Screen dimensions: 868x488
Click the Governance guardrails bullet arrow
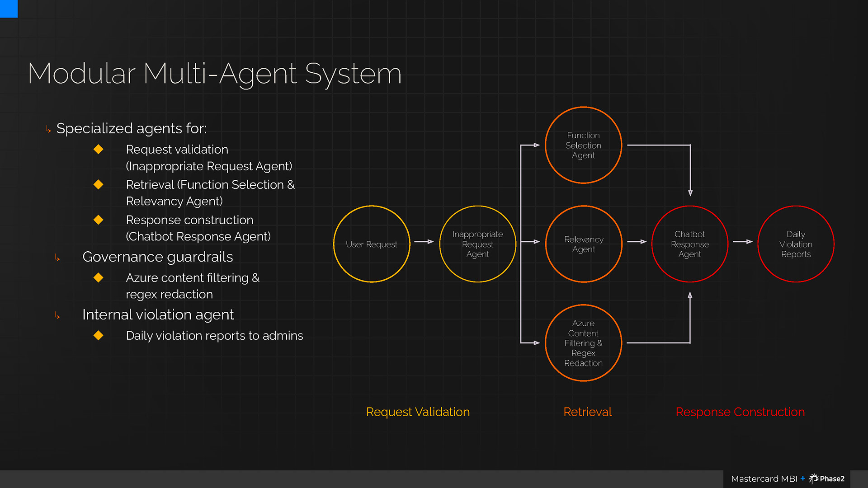pos(57,258)
